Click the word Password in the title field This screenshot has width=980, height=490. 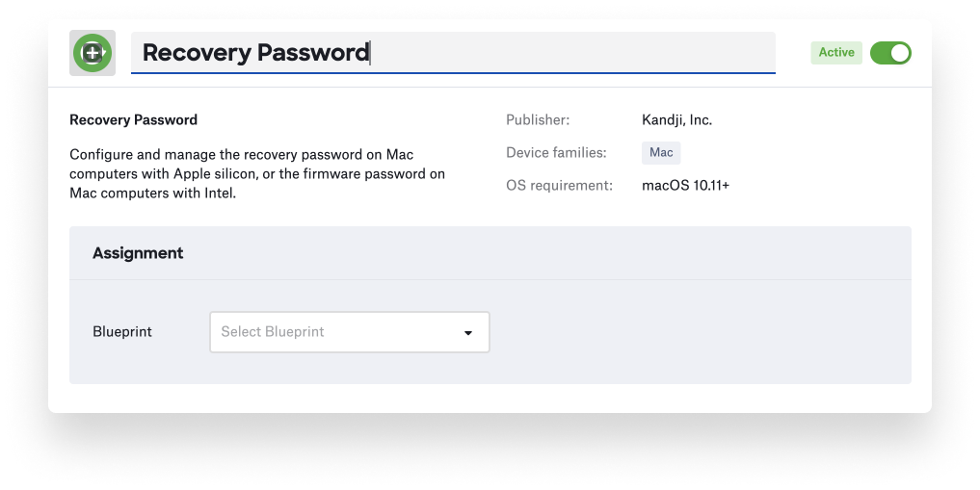[x=308, y=53]
